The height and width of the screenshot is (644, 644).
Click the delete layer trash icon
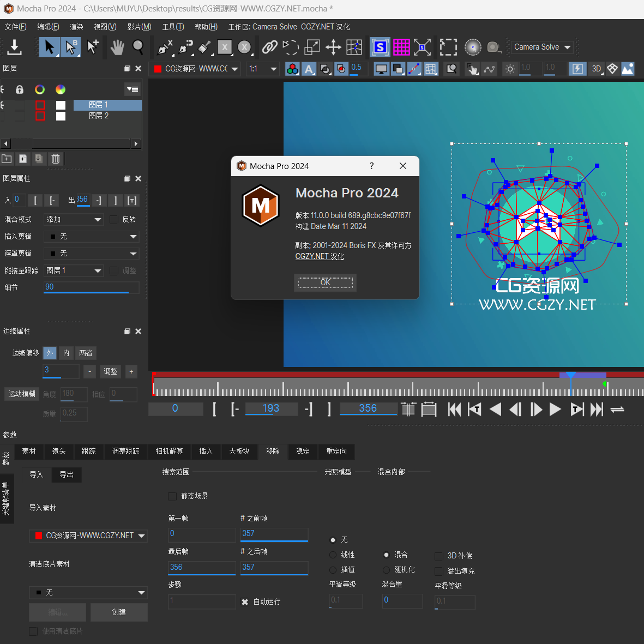click(56, 159)
